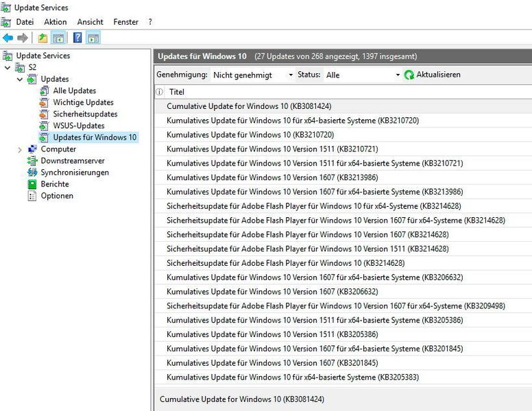Viewport: 532px width, 411px height.
Task: Open Synchronisierungen node
Action: [x=75, y=173]
